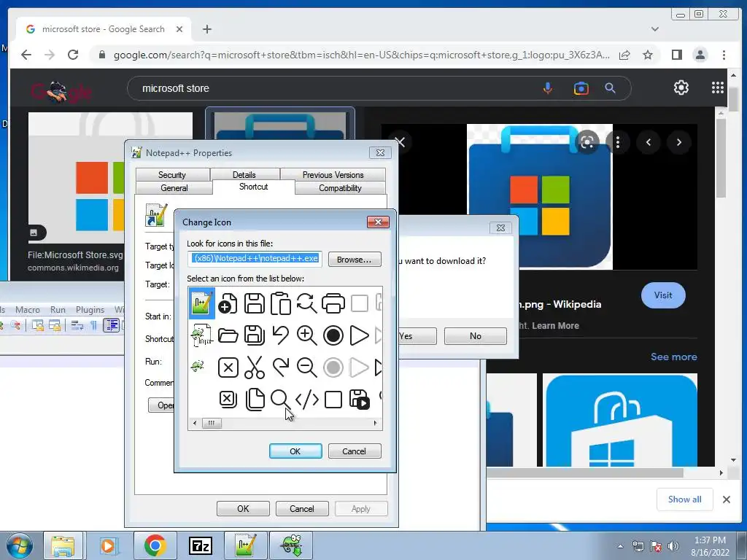Select the close X box icon

(228, 367)
